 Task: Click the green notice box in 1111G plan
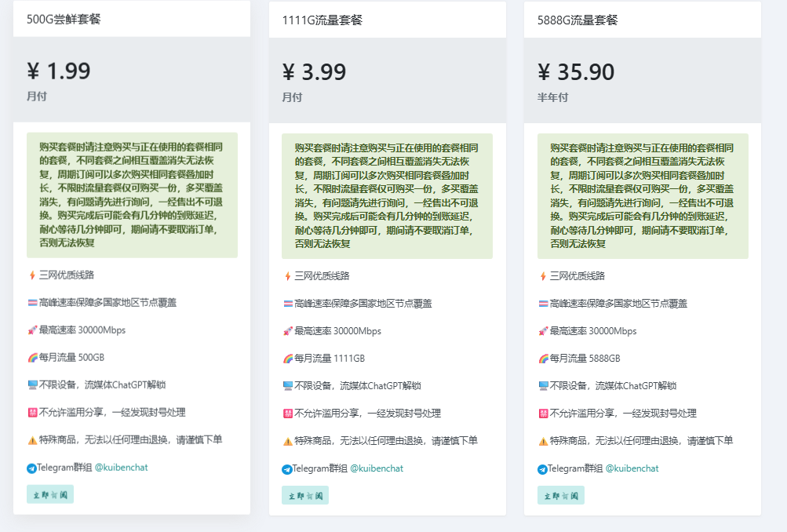click(387, 195)
